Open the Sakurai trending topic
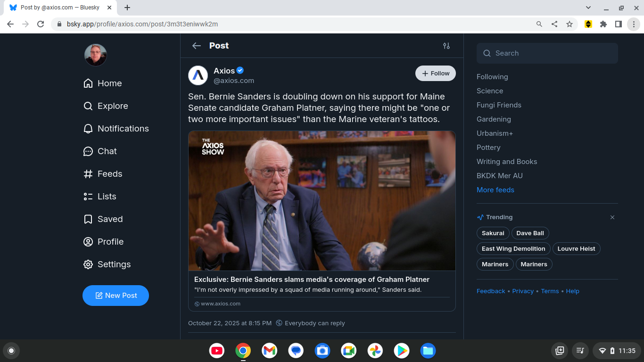The image size is (644, 362). click(493, 233)
